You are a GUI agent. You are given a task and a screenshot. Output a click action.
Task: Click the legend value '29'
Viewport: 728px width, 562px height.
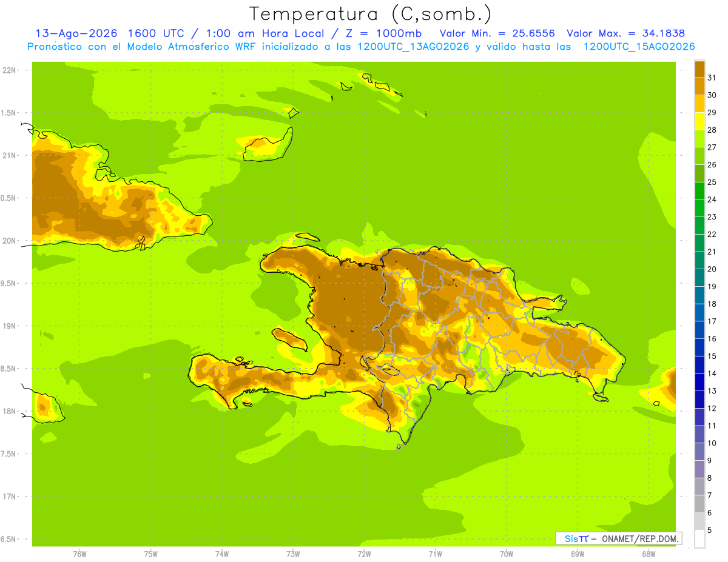(712, 112)
